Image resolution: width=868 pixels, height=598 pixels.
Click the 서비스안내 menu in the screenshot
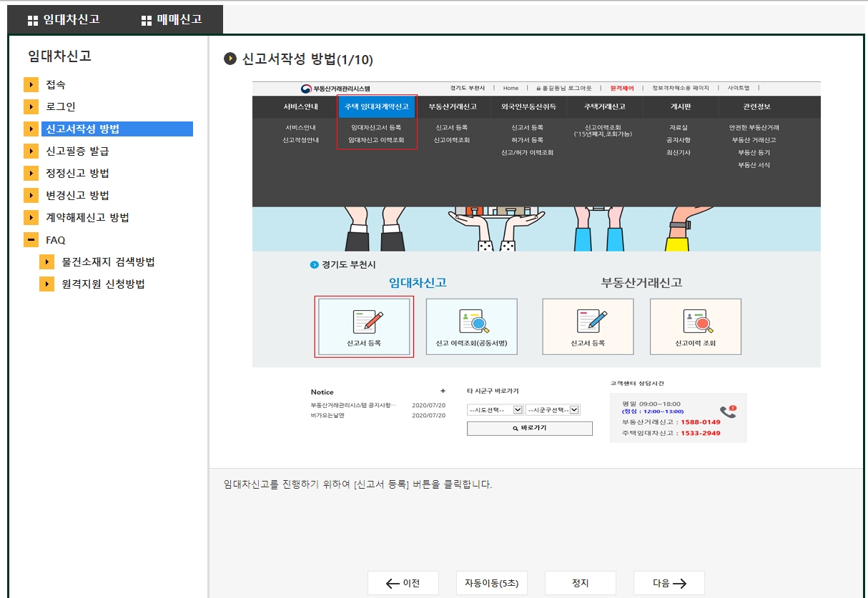point(300,106)
